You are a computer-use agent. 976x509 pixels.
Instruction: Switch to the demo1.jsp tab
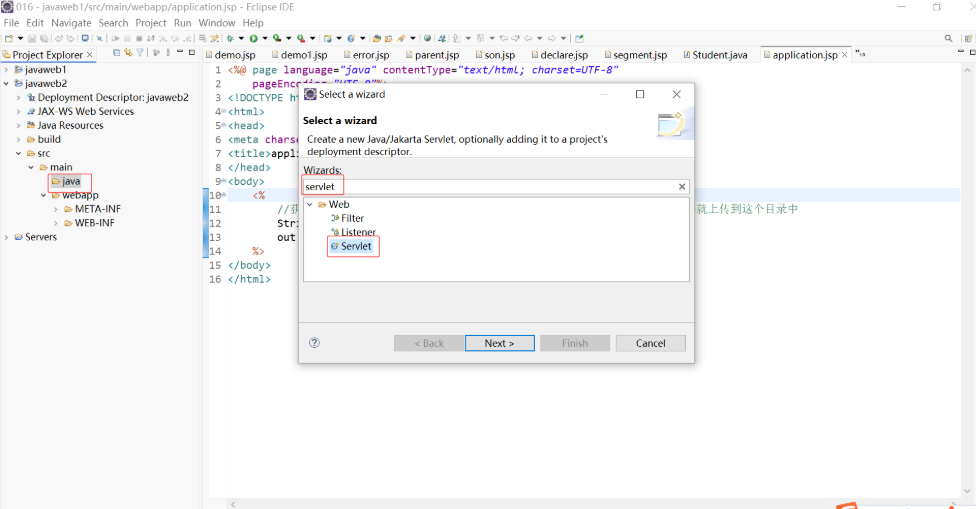pos(299,55)
